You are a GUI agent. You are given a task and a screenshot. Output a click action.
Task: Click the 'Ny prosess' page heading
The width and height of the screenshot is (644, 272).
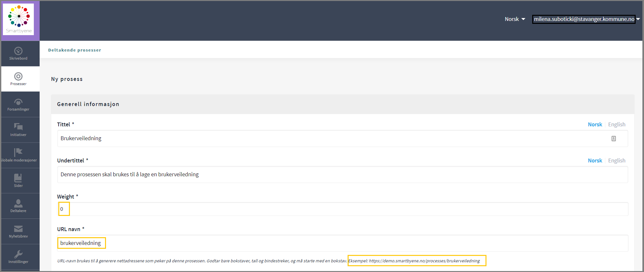point(67,79)
